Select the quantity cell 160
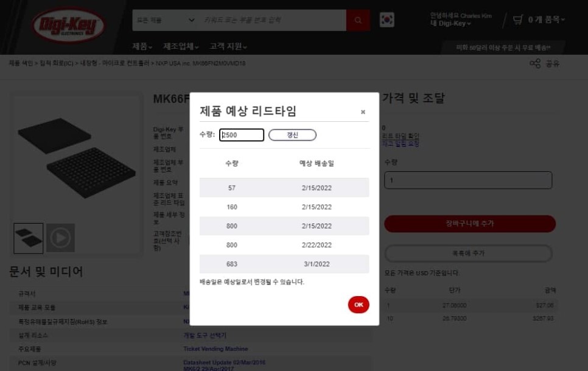This screenshot has width=588, height=371. (232, 207)
